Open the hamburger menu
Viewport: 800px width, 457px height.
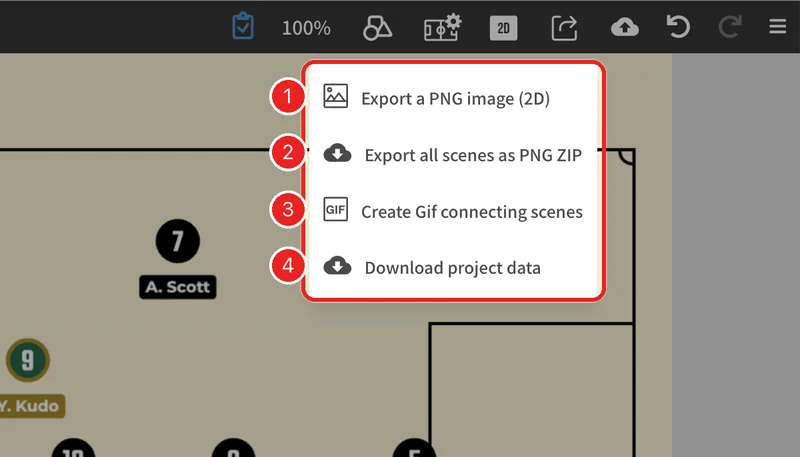778,27
